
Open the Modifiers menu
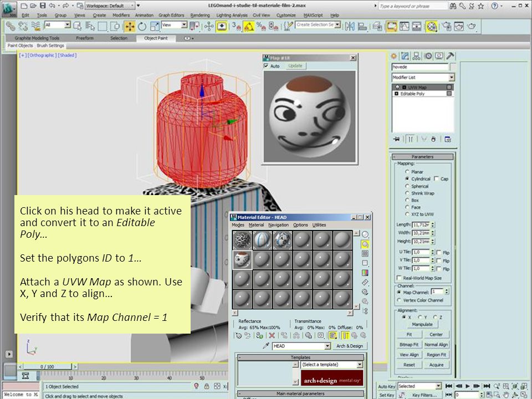121,16
